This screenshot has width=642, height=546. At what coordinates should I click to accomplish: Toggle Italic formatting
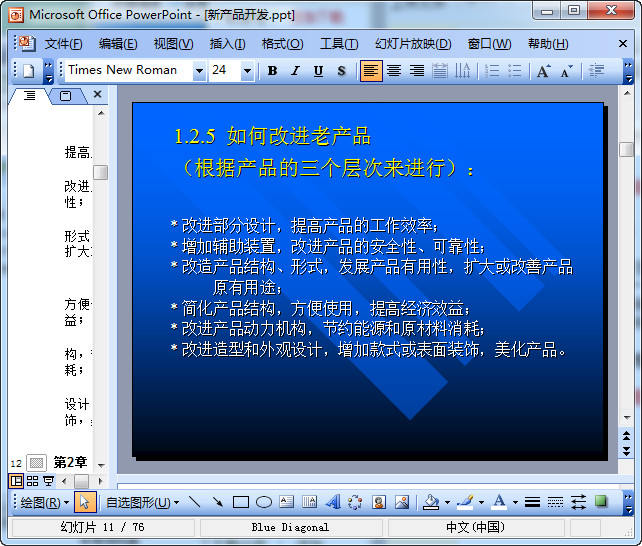(x=295, y=71)
